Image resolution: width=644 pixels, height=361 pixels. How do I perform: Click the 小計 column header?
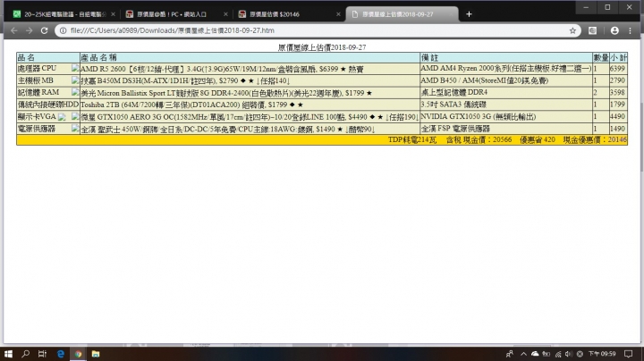(619, 58)
